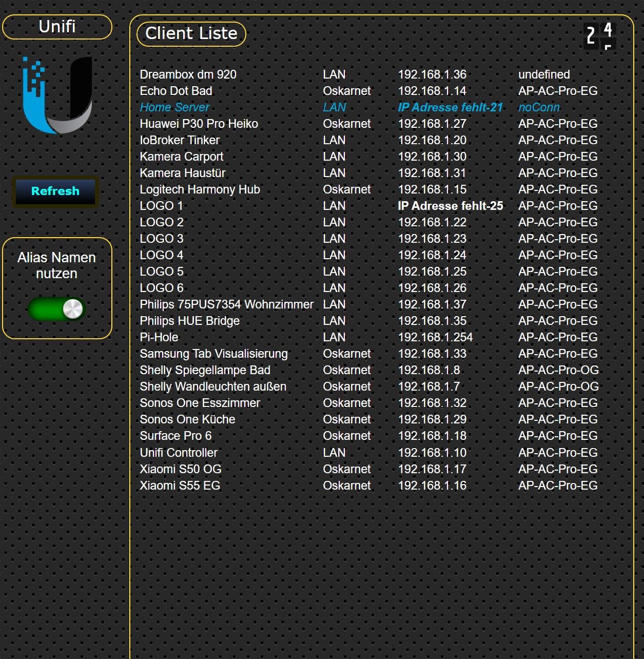Select the Kamera Haustür client
Image resolution: width=644 pixels, height=659 pixels.
coord(183,173)
